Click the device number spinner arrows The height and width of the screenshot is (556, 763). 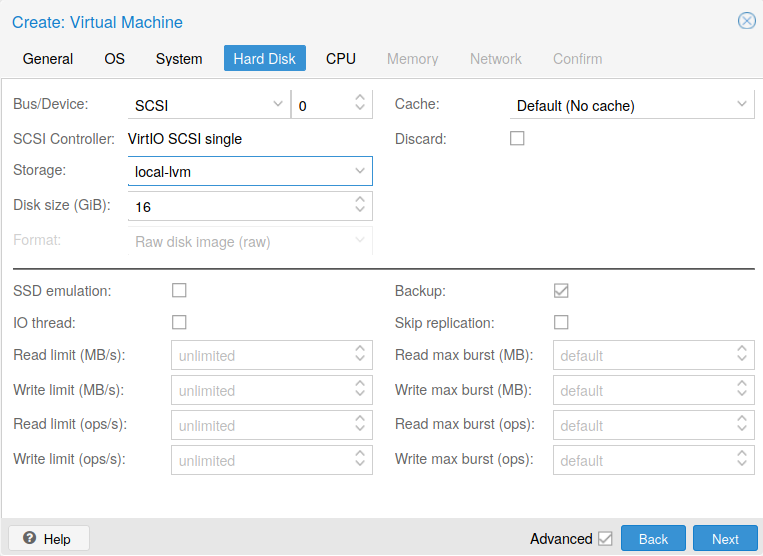pyautogui.click(x=360, y=105)
